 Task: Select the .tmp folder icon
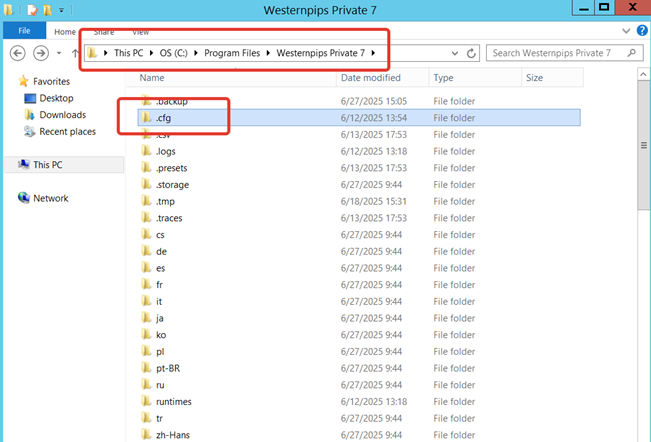point(146,201)
